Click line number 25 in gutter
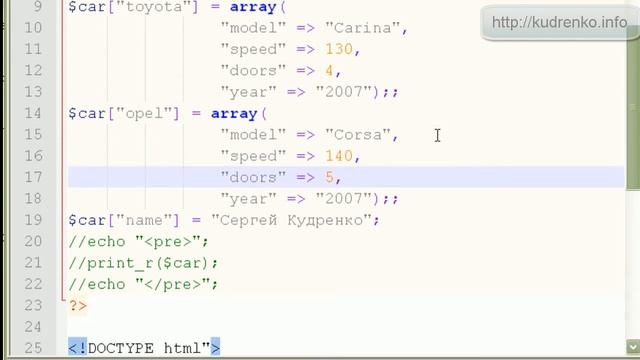 point(33,348)
